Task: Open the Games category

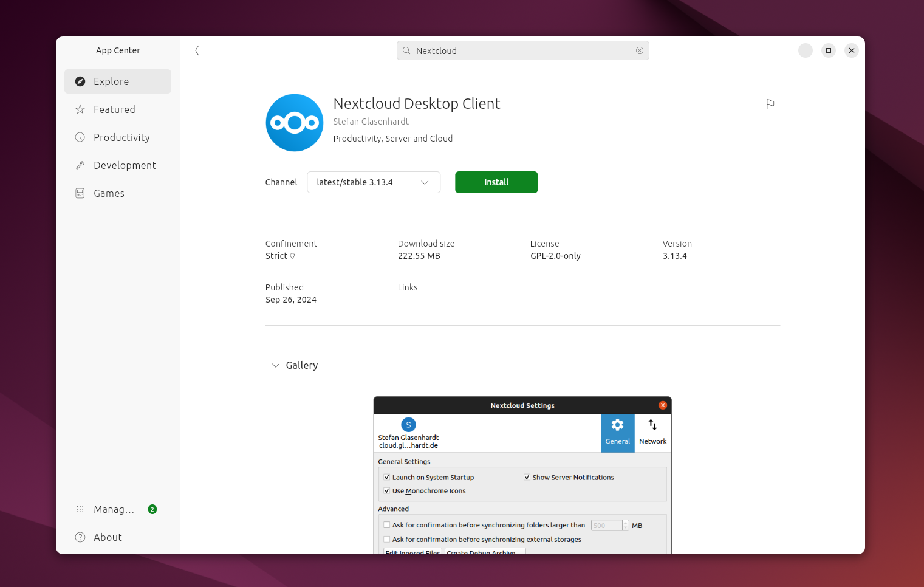Action: click(x=118, y=193)
